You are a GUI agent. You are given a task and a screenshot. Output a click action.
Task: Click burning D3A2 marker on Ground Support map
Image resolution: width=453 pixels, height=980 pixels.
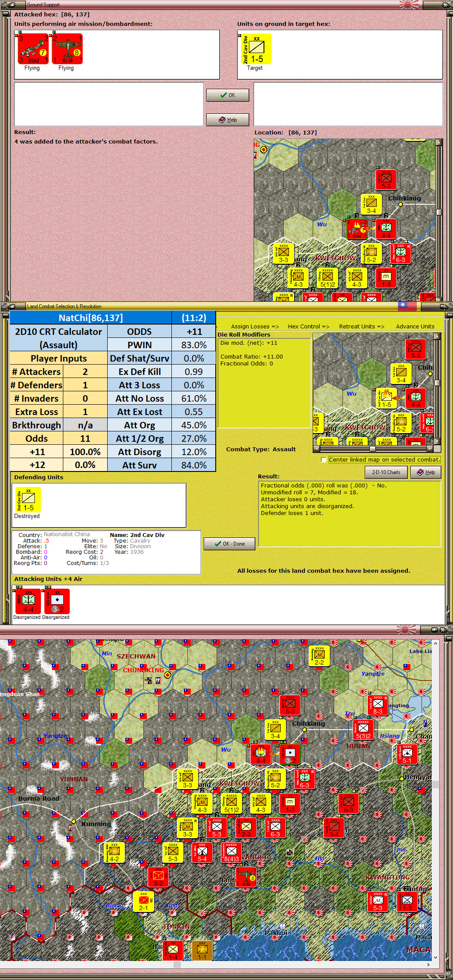coord(357,229)
